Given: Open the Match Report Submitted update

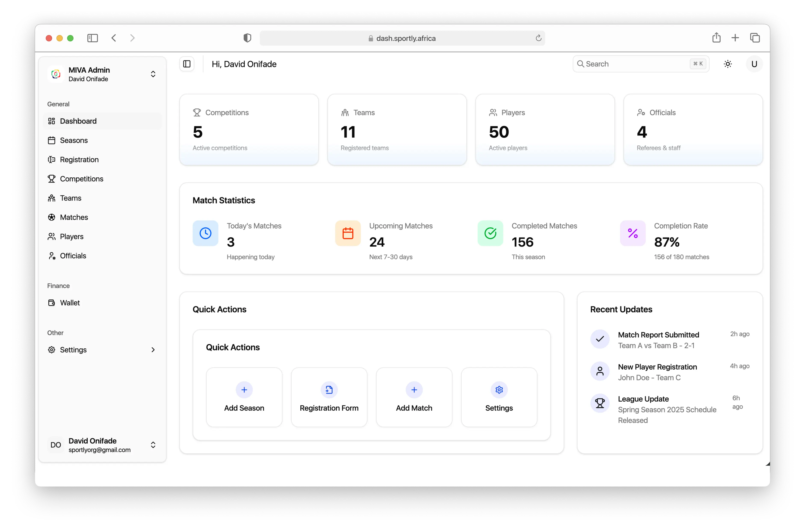Looking at the screenshot, I should point(658,335).
